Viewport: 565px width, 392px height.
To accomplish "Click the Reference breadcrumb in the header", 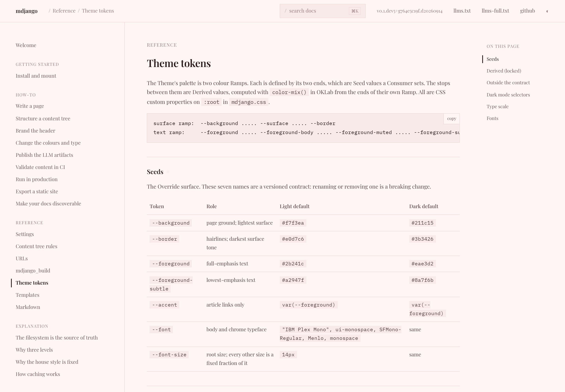I will (x=64, y=11).
